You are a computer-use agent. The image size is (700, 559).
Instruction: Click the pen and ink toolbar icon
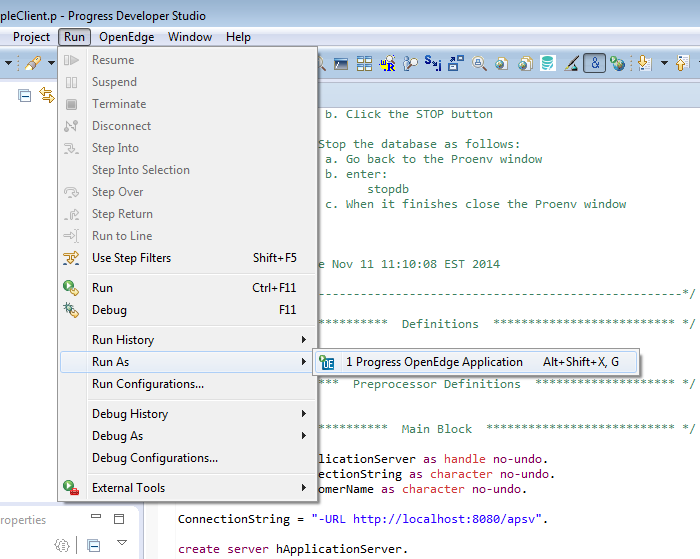click(571, 64)
